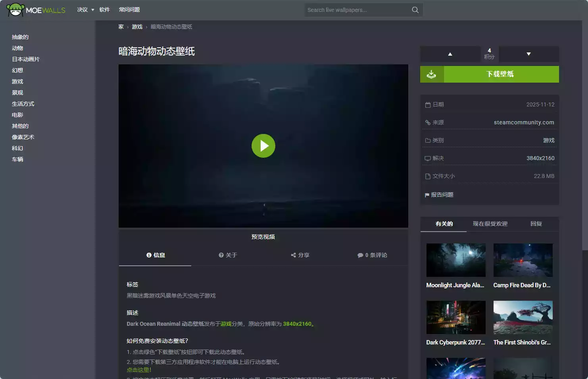Click the search magnifier icon

click(415, 10)
